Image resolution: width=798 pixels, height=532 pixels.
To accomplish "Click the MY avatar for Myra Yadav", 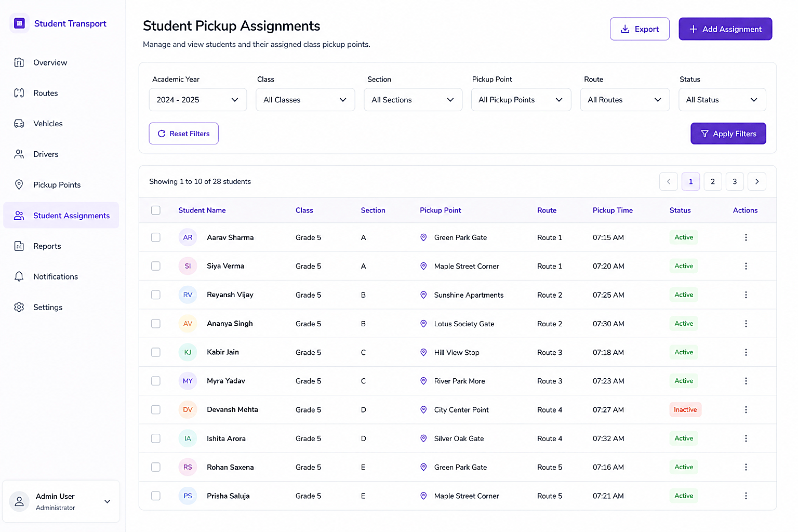I will 188,381.
